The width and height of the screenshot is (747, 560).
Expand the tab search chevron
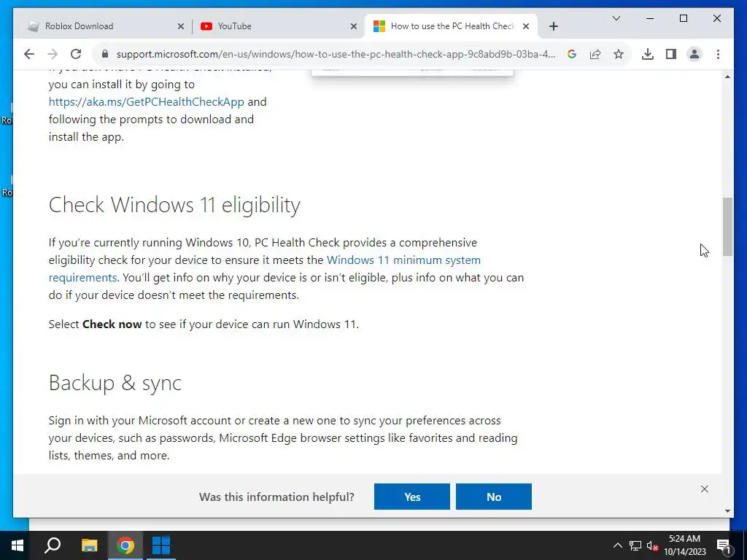(x=616, y=18)
